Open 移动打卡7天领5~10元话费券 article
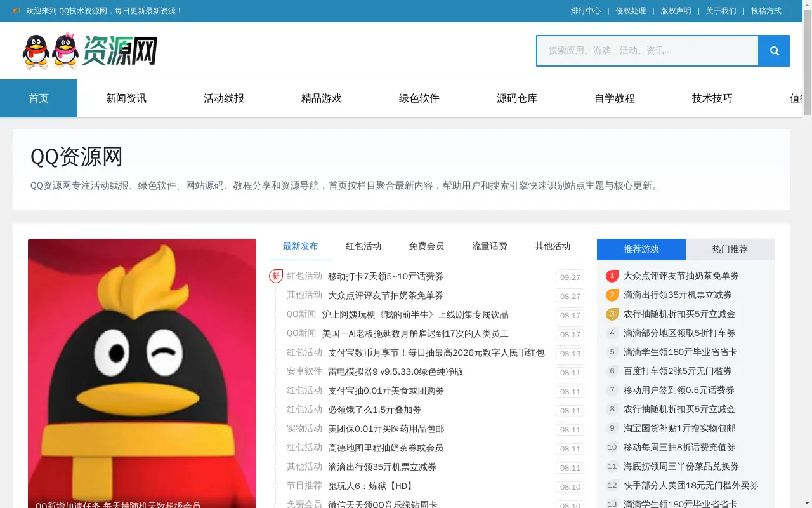This screenshot has height=508, width=812. tap(386, 277)
